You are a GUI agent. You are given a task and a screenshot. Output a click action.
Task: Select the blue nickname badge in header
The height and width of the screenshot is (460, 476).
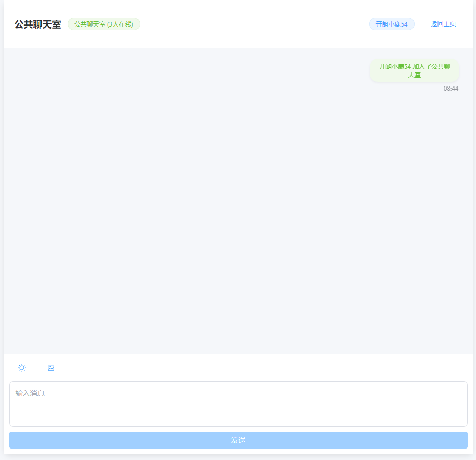[392, 24]
